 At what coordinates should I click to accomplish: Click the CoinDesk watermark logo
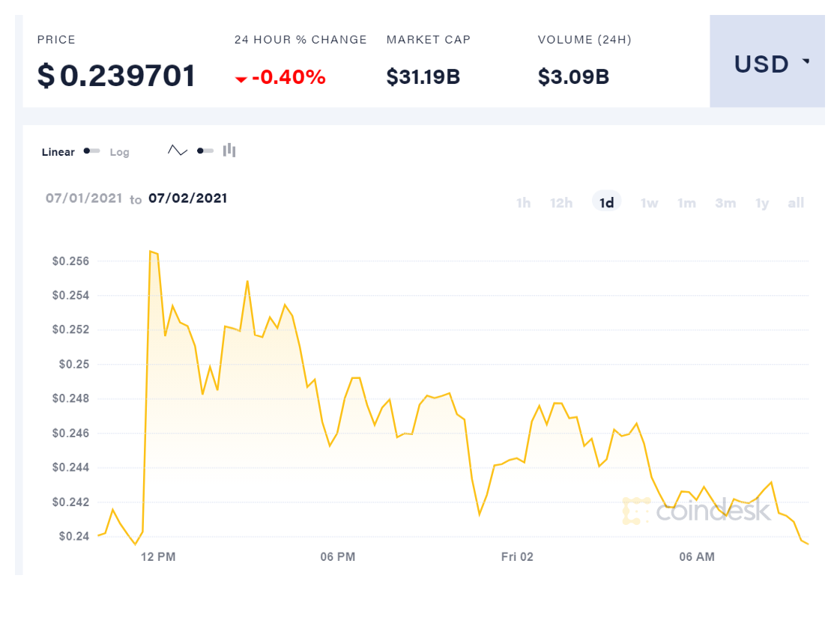click(x=696, y=511)
